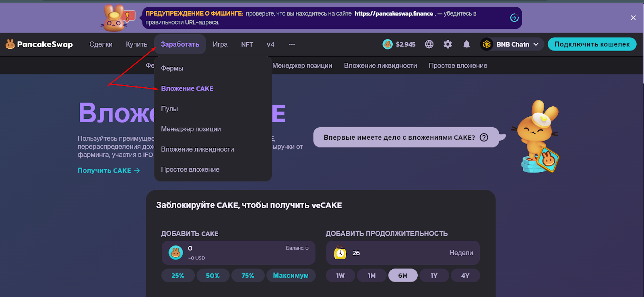Open the language globe selector
This screenshot has height=297, width=644.
429,44
